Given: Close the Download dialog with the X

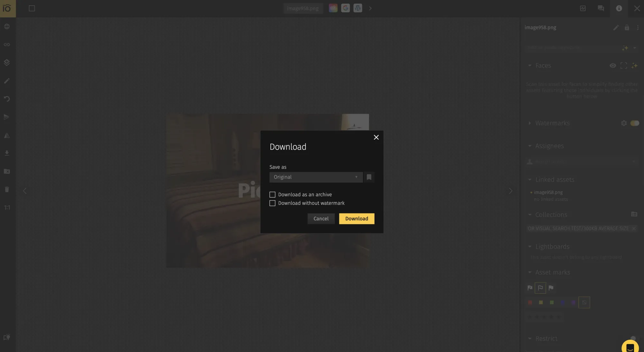Looking at the screenshot, I should [376, 137].
